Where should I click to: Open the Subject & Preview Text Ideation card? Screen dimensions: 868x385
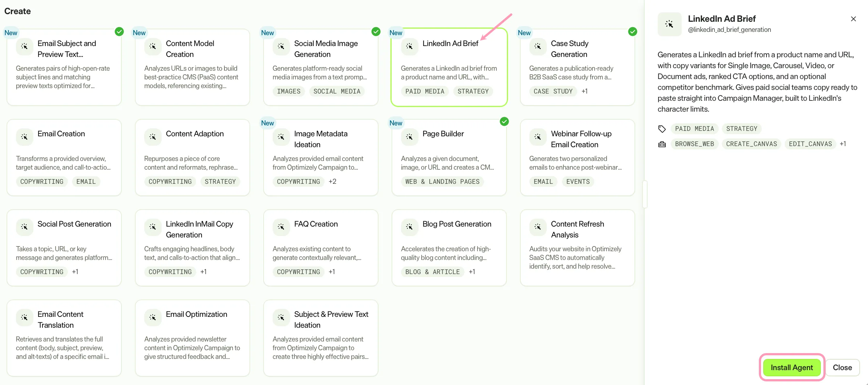tap(321, 338)
